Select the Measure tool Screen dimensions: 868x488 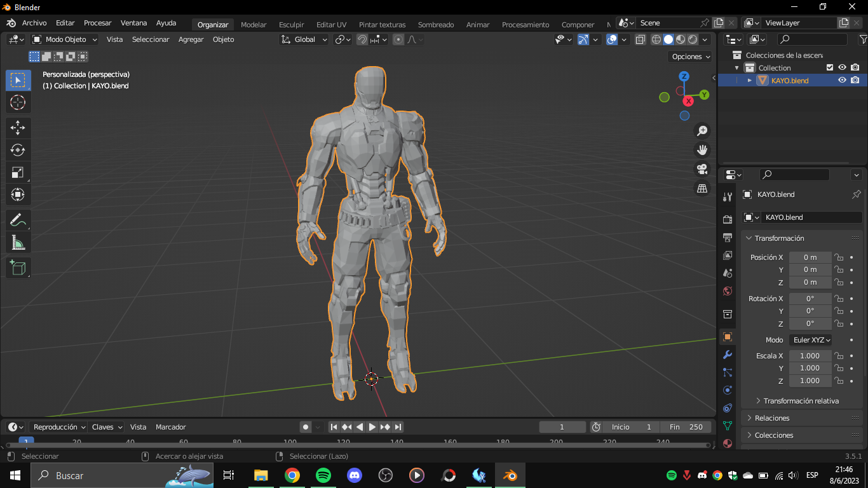click(x=18, y=242)
